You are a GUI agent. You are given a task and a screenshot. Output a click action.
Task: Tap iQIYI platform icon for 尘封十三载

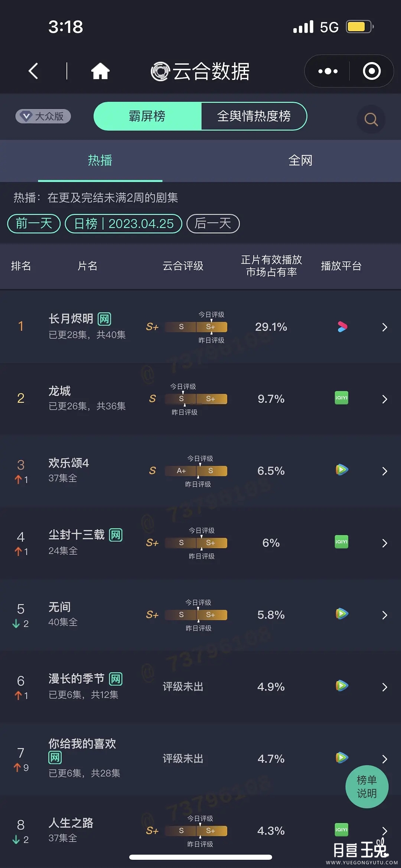341,542
